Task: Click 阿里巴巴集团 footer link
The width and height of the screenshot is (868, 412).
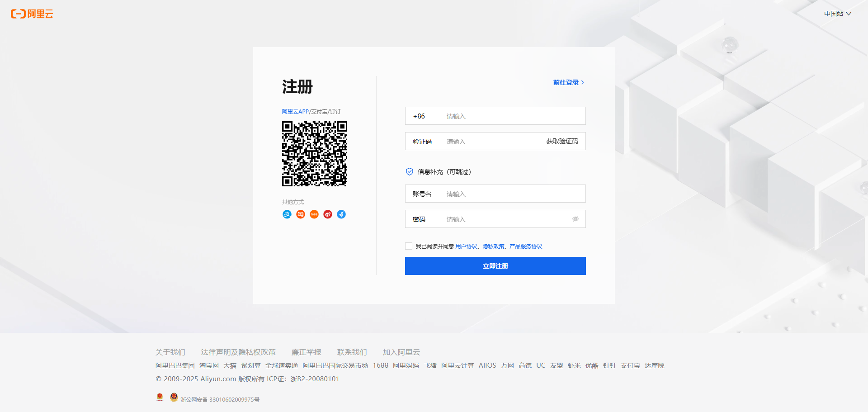Action: click(175, 365)
